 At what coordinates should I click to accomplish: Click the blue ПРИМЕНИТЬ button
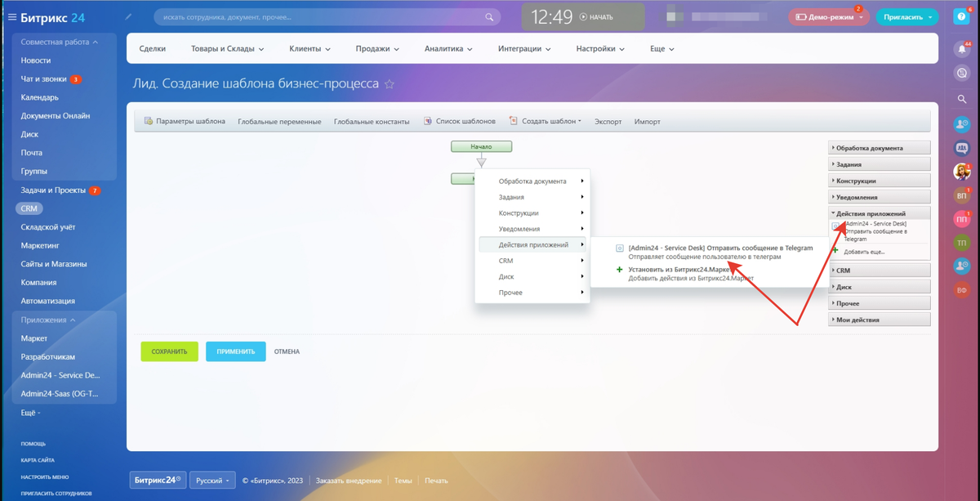click(x=235, y=351)
